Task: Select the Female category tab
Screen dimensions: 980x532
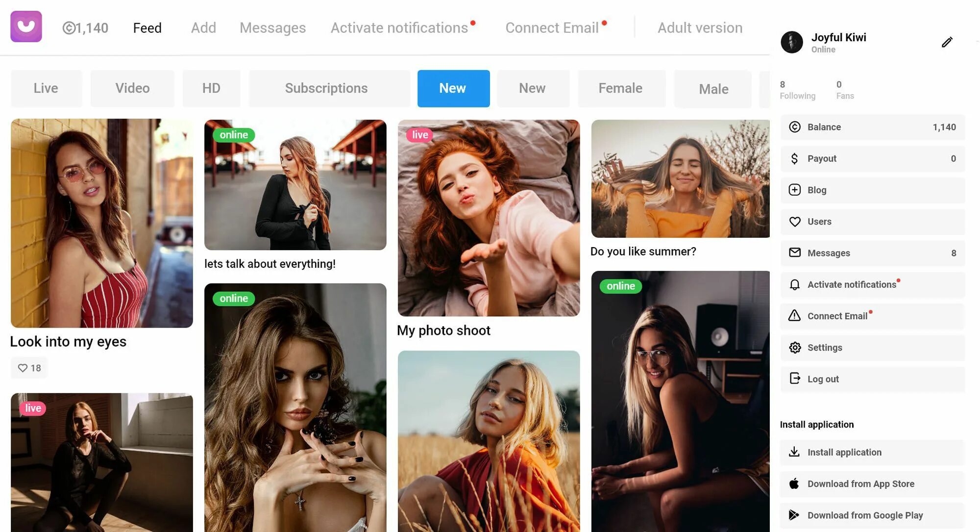Action: coord(620,88)
